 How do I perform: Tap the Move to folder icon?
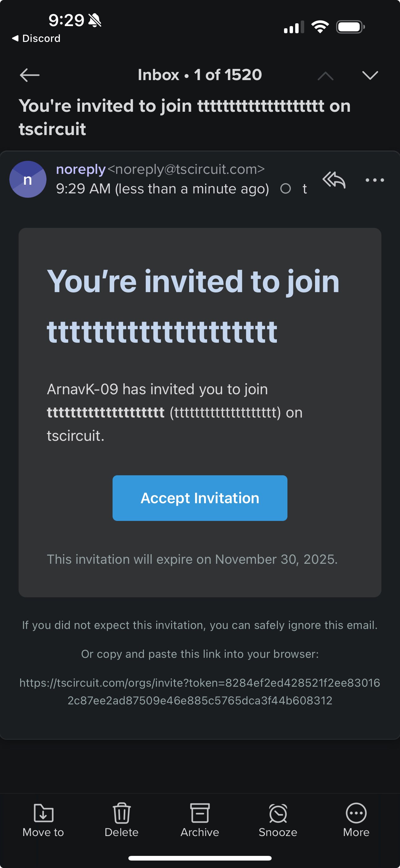[43, 813]
